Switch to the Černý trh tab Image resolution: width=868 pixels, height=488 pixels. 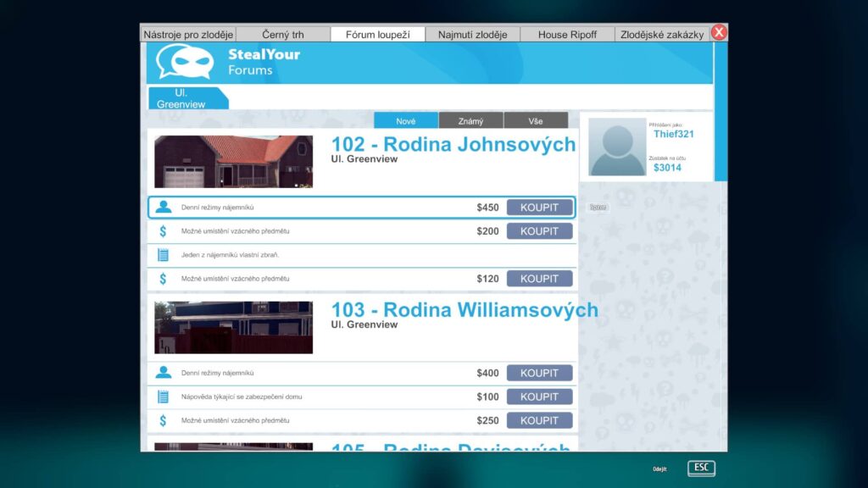coord(283,34)
